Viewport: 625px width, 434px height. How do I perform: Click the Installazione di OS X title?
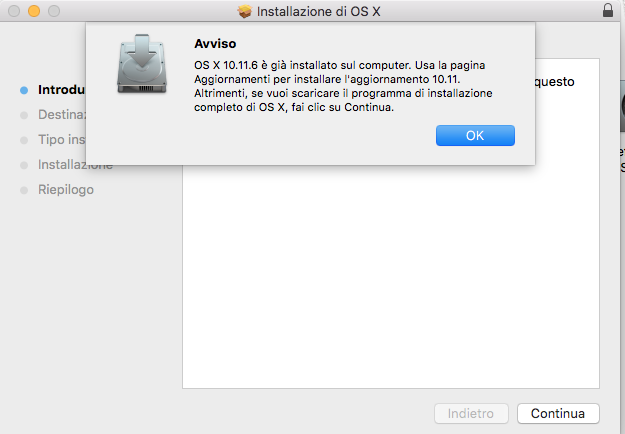318,12
